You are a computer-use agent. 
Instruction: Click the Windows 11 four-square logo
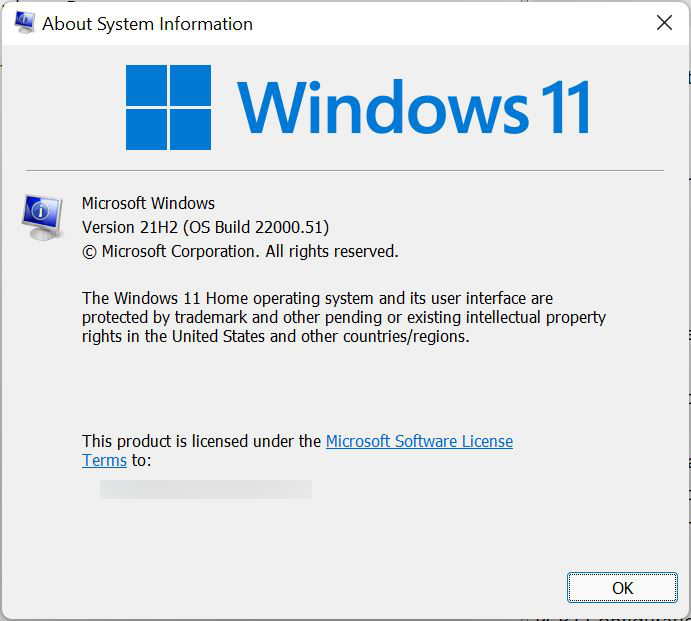pyautogui.click(x=168, y=108)
